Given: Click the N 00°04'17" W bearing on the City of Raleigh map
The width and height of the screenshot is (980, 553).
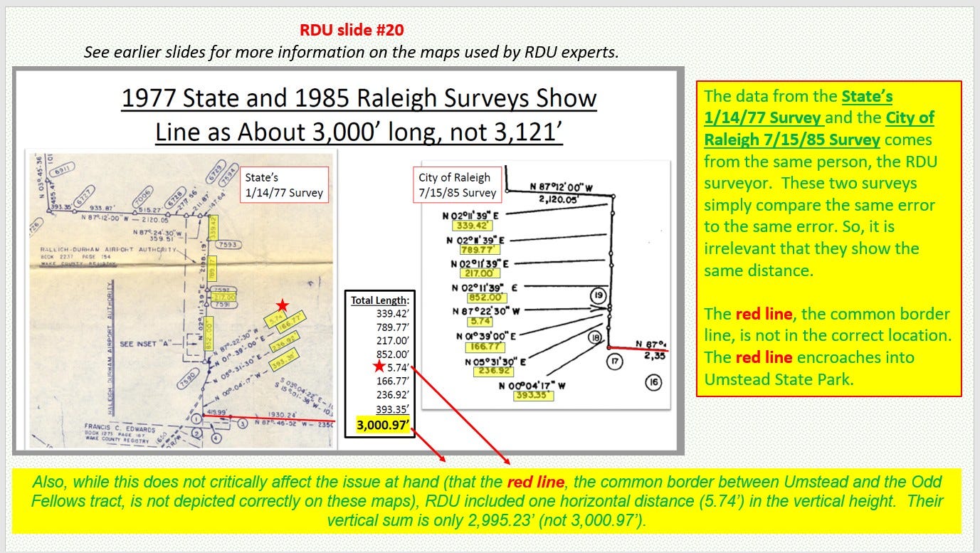Looking at the screenshot, I should pos(532,384).
